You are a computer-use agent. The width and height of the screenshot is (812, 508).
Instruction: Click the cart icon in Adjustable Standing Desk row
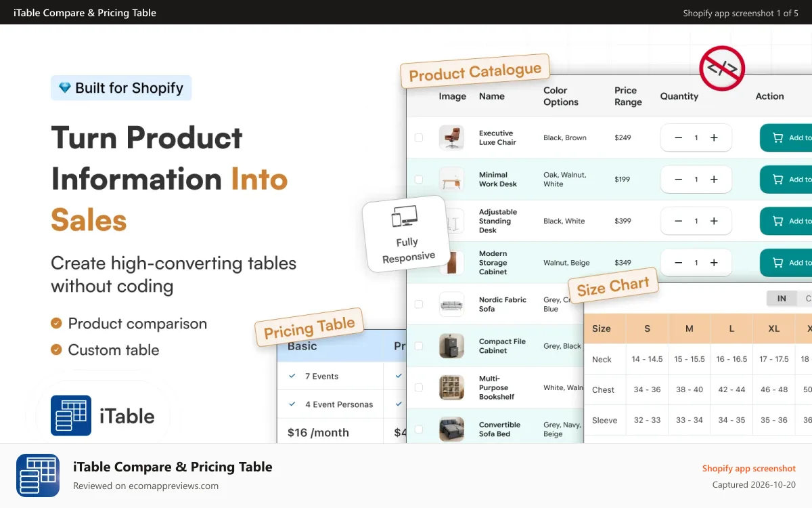point(778,221)
